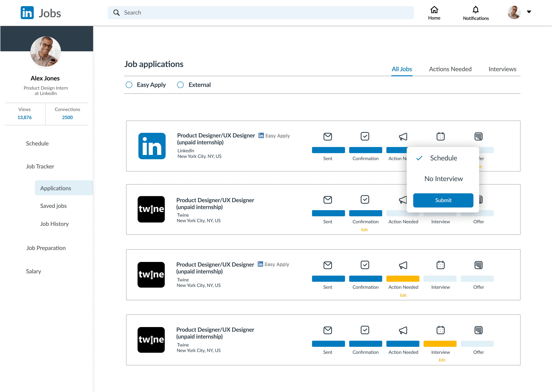This screenshot has width=552, height=392.
Task: Click Action Needed megaphone icon on third job
Action: (403, 265)
